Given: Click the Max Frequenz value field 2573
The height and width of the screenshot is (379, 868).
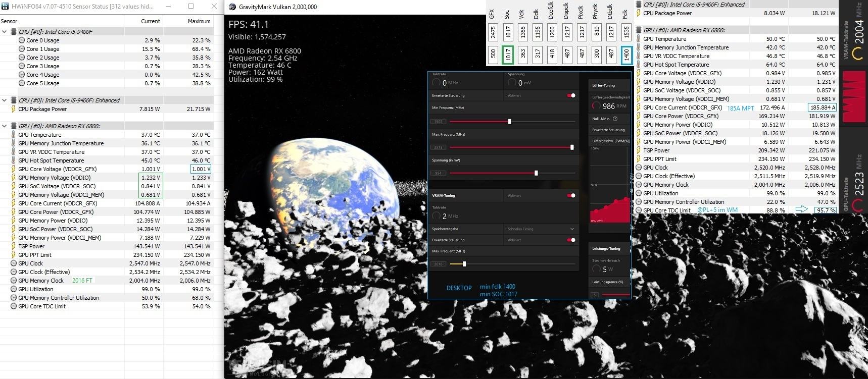Looking at the screenshot, I should pos(438,147).
